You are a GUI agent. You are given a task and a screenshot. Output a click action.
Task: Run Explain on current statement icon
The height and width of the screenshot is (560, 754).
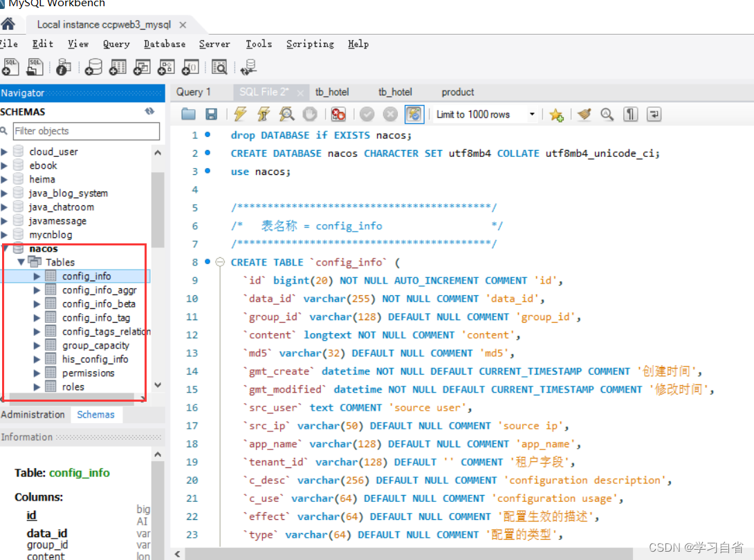pyautogui.click(x=286, y=114)
